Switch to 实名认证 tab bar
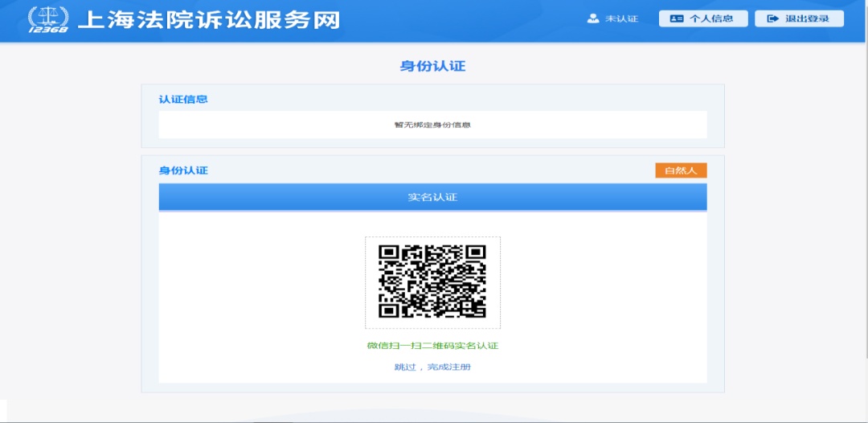The height and width of the screenshot is (423, 868). (432, 197)
